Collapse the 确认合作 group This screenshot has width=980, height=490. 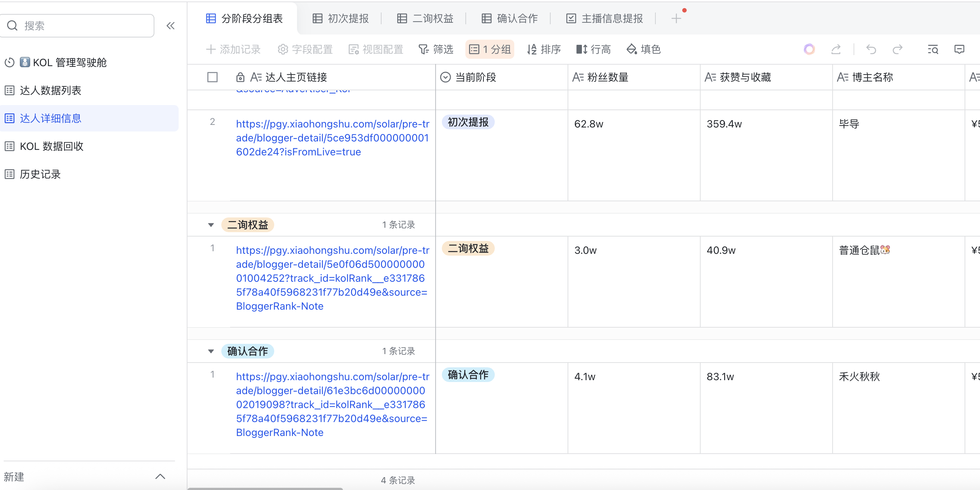(x=211, y=351)
